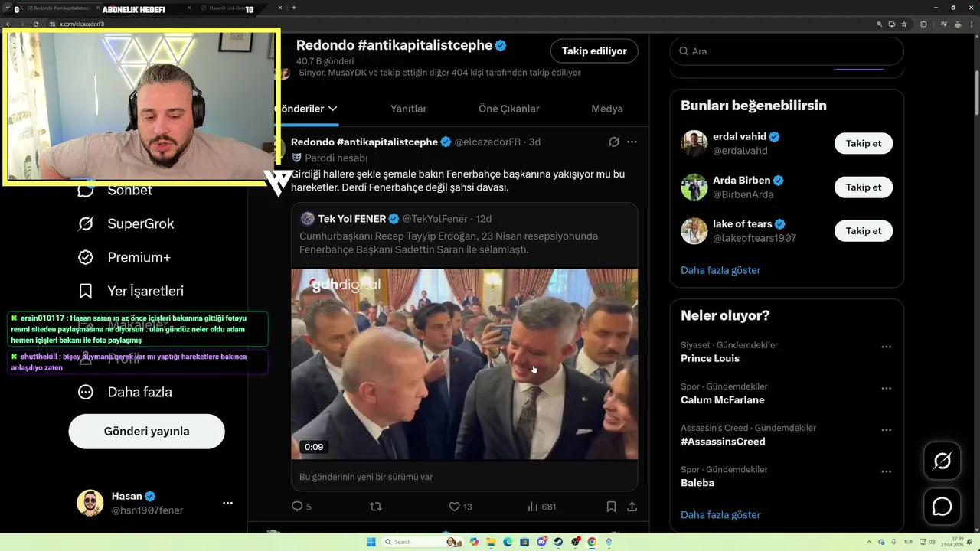Click the Yer İşaretleri bookmark icon

86,291
